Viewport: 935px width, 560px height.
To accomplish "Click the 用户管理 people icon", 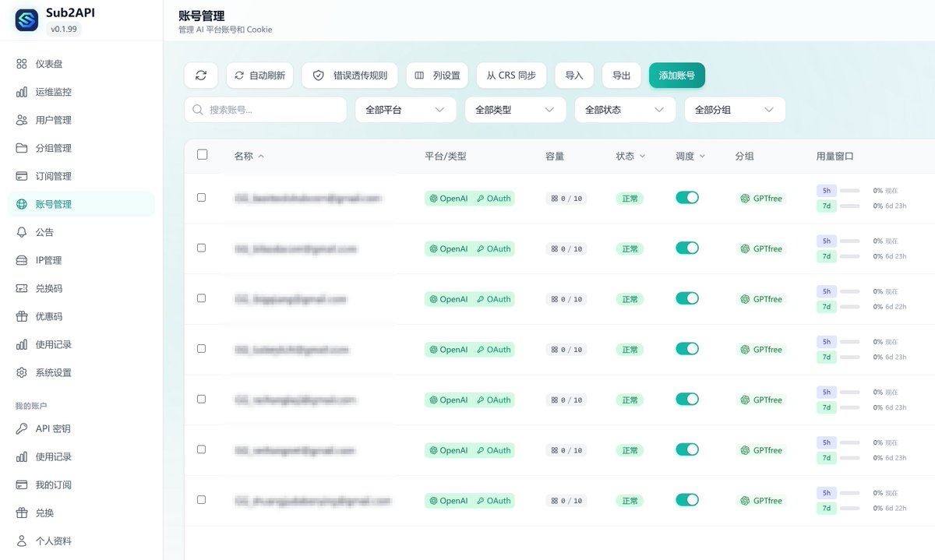I will point(22,120).
